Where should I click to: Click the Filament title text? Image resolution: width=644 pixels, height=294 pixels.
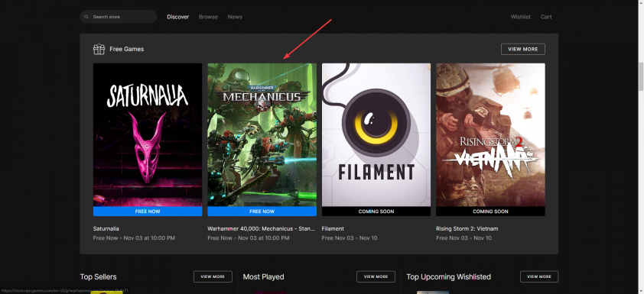click(x=333, y=228)
